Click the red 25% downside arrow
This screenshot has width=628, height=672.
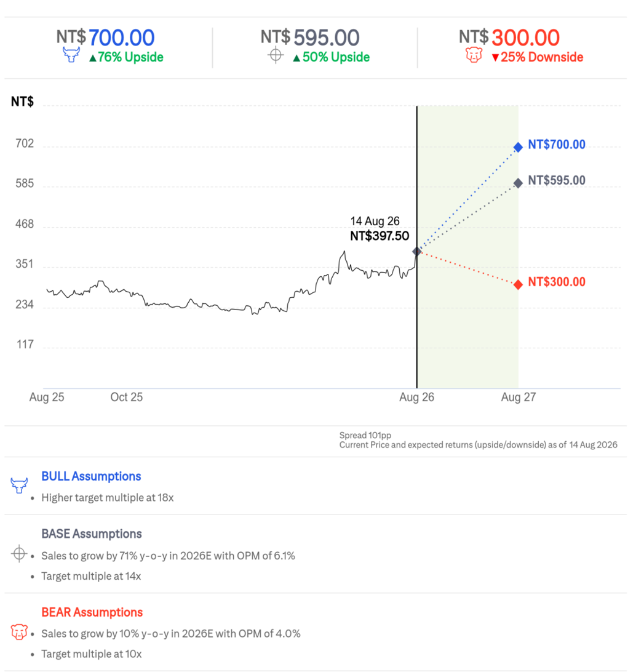coord(495,58)
